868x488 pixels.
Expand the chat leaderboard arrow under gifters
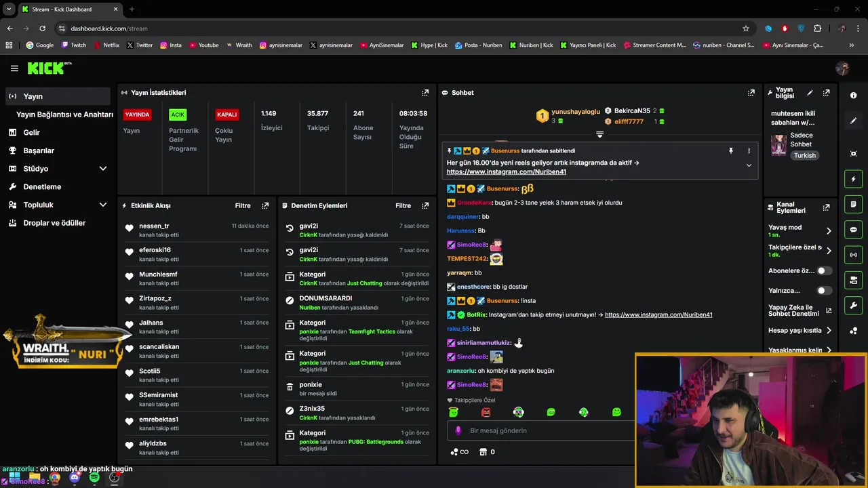click(x=599, y=135)
